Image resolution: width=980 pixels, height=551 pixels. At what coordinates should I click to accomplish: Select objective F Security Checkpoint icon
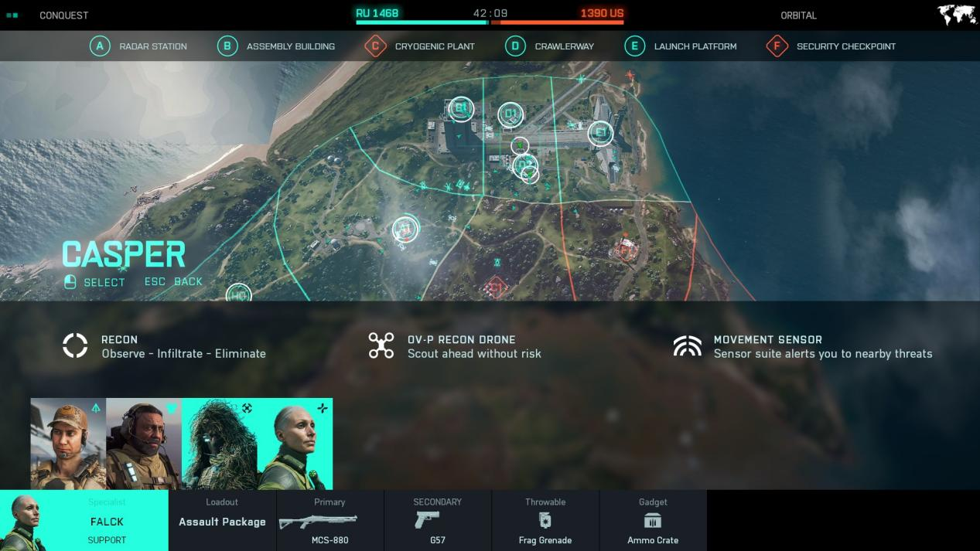[x=777, y=46]
